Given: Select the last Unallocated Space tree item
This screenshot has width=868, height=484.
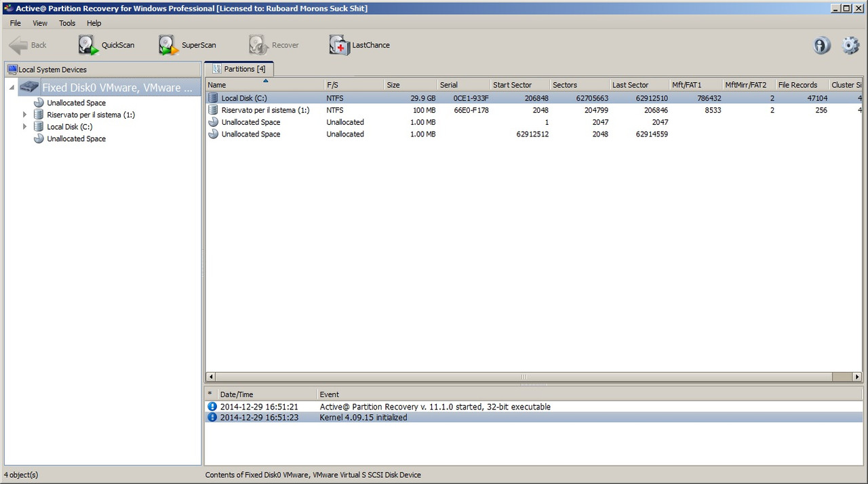Looking at the screenshot, I should coord(76,138).
